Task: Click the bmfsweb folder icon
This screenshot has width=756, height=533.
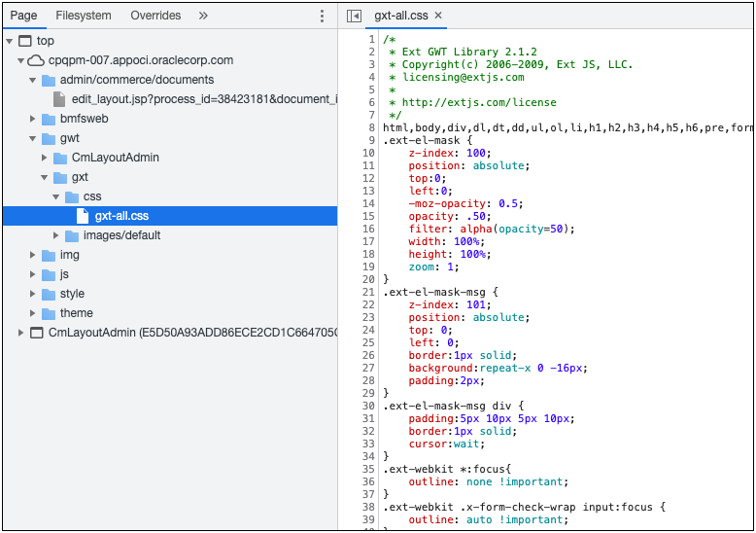Action: pyautogui.click(x=49, y=119)
